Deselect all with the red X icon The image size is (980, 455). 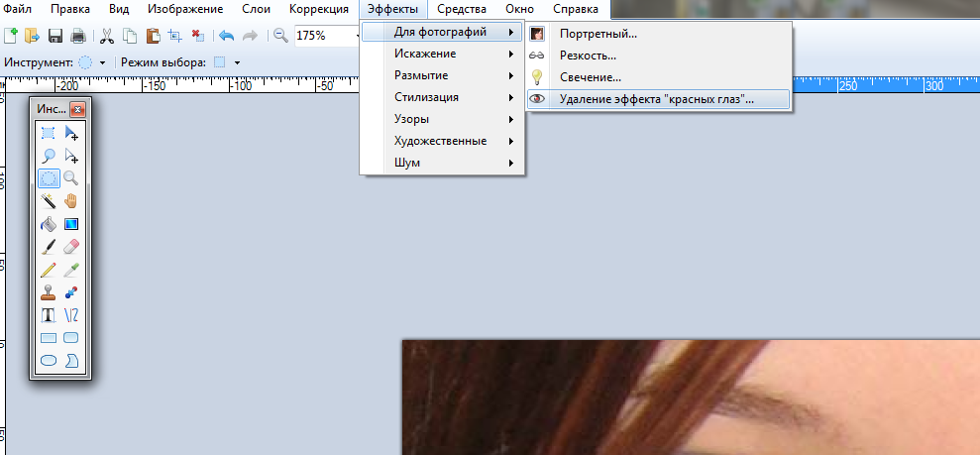coord(198,36)
